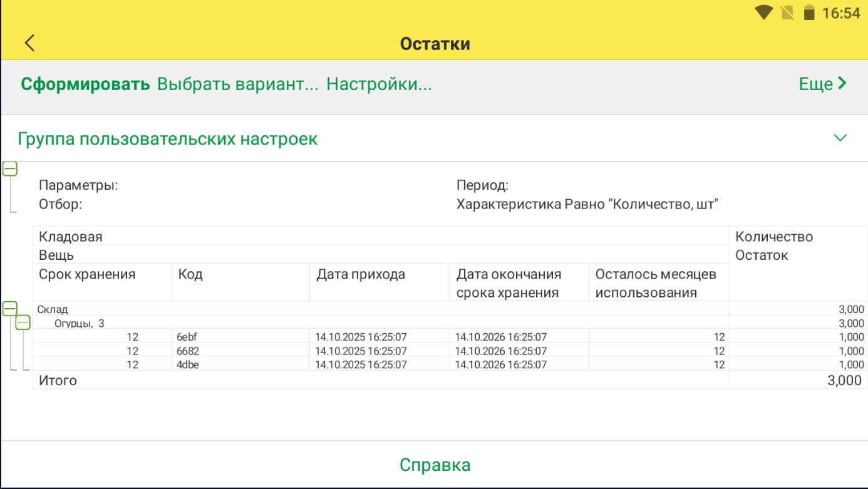Collapse the outermost report grouping
Image resolution: width=868 pixels, height=489 pixels.
(x=9, y=168)
